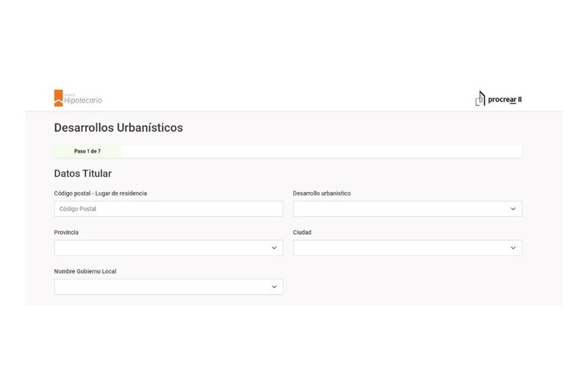Click the unfilled part of the step progress bar
588x392 pixels.
(x=320, y=151)
